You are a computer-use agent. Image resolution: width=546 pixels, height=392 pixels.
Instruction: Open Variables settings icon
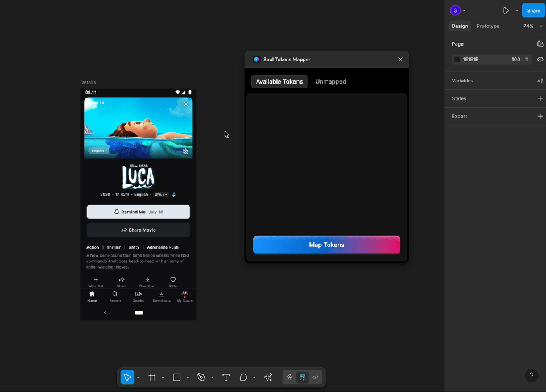540,81
